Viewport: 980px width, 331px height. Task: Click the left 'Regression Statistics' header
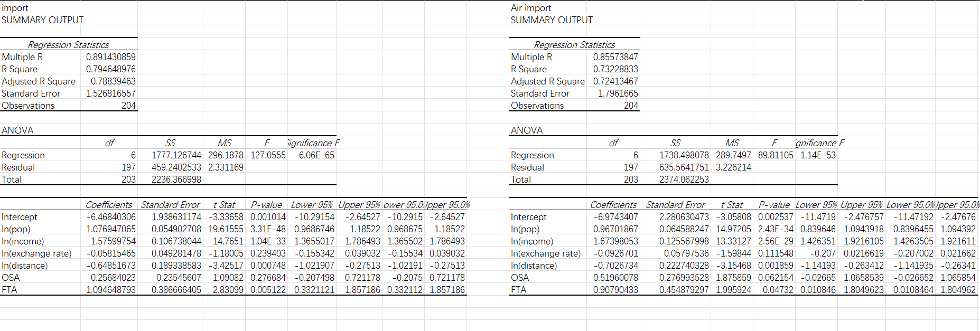click(69, 45)
